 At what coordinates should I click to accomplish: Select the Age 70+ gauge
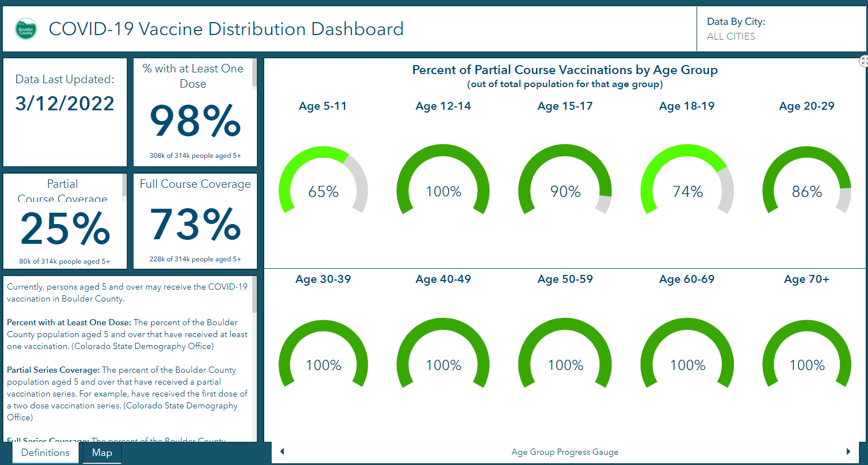[807, 354]
